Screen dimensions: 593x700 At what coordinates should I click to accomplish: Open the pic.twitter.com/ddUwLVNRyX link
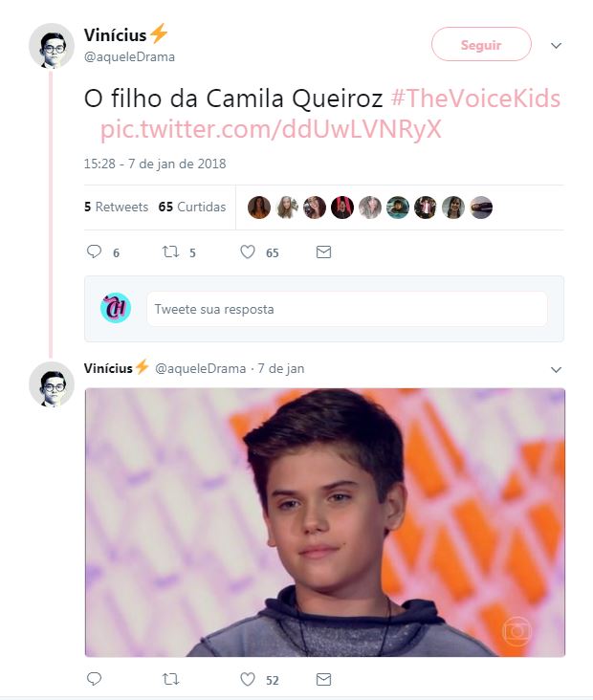tap(271, 129)
